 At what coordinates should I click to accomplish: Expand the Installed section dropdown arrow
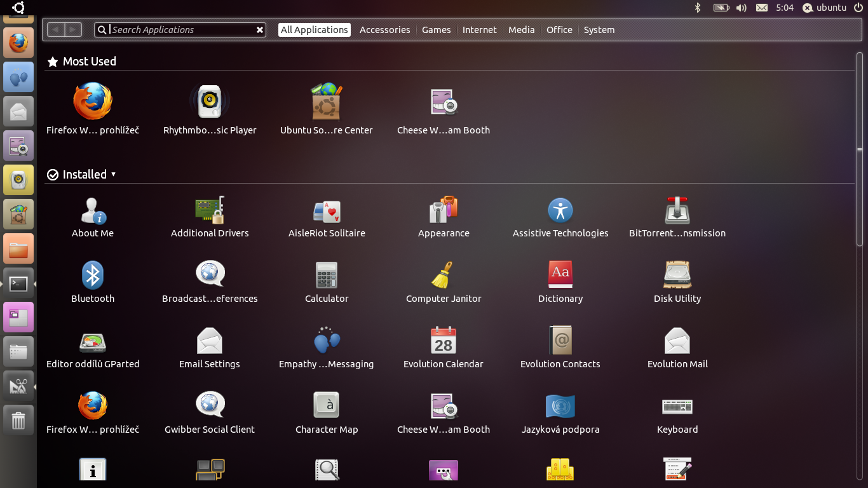coord(114,174)
